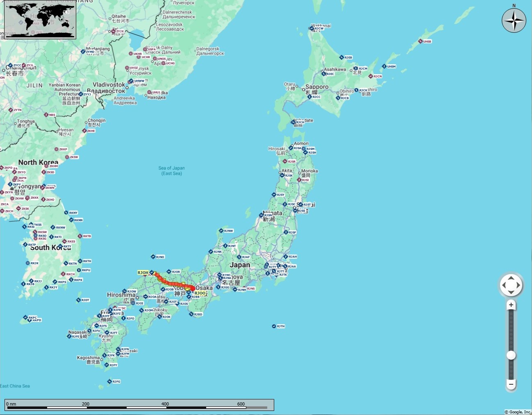The width and height of the screenshot is (532, 415).
Task: Pan the map right with the right arrow
Action: (518, 285)
